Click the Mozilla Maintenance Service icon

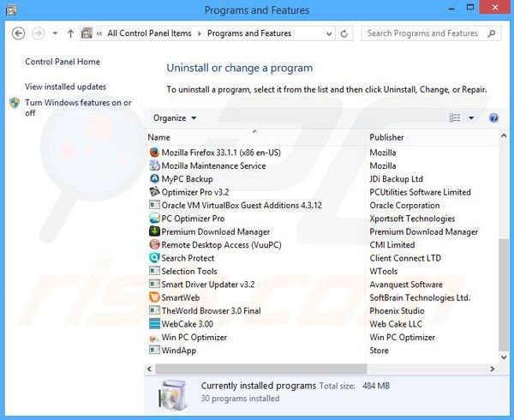pos(154,165)
